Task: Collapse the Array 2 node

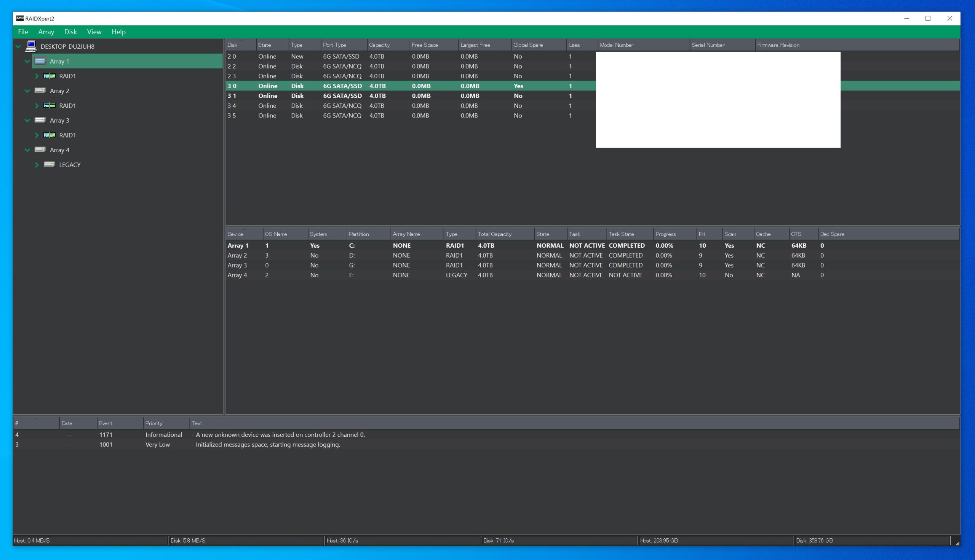Action: coord(27,91)
